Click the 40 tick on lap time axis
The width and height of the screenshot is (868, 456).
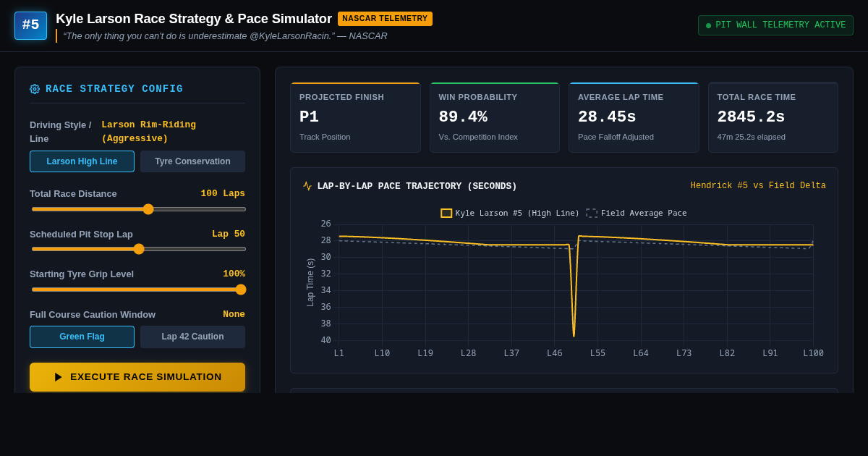click(x=326, y=340)
